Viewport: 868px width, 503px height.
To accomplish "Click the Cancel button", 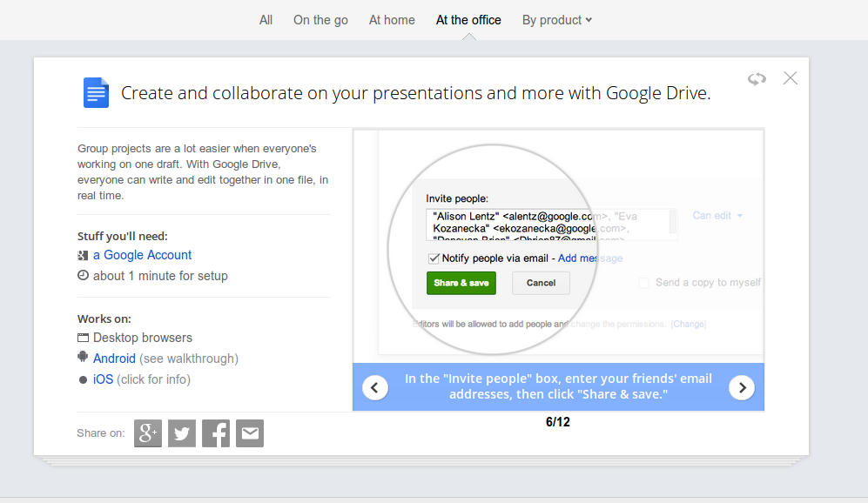I will coord(541,283).
